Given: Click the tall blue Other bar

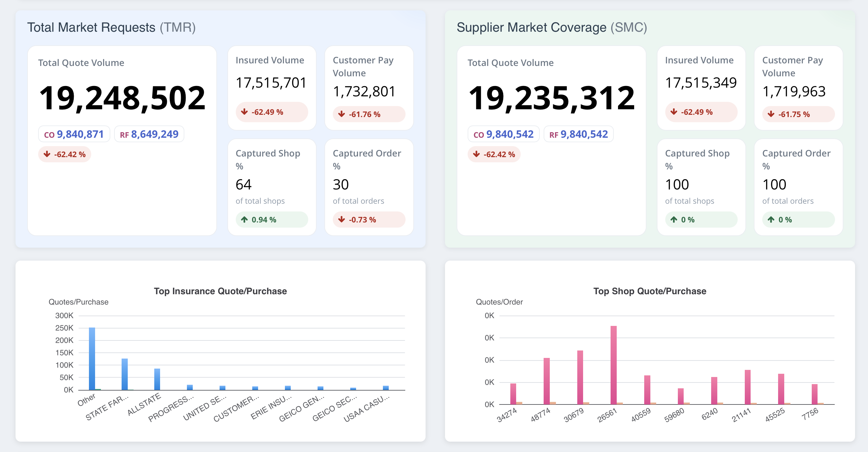Looking at the screenshot, I should (92, 359).
